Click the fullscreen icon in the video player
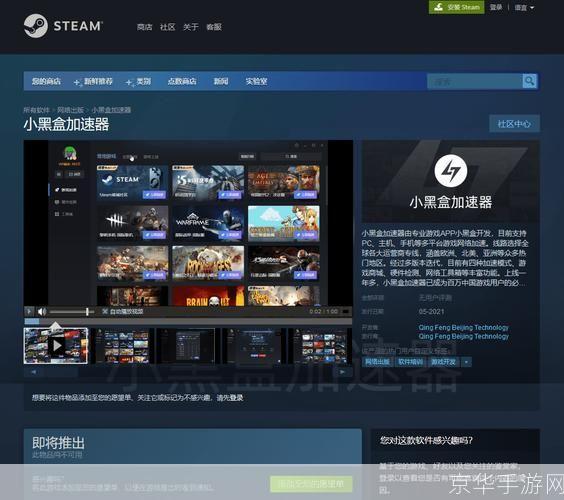The width and height of the screenshot is (564, 500). (345, 312)
